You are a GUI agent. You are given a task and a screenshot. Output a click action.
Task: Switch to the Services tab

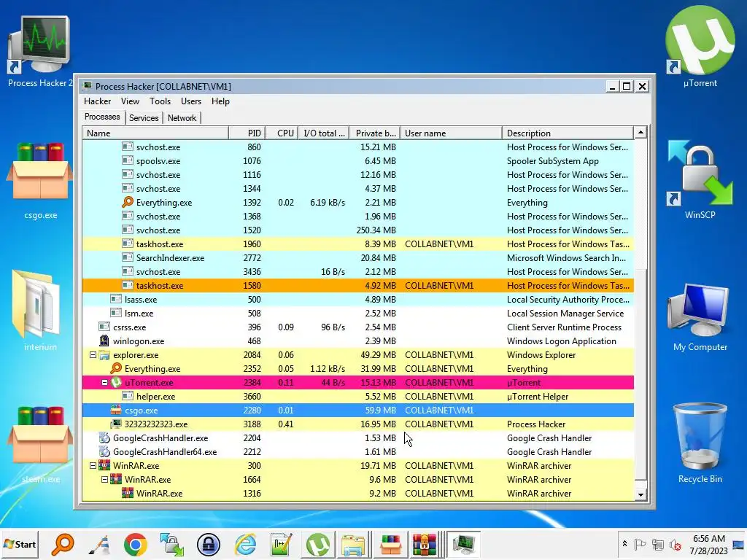click(144, 118)
